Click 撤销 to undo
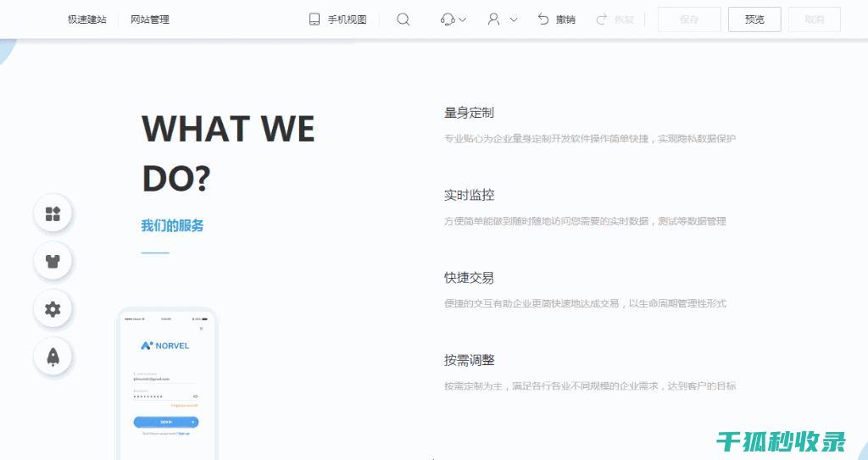 click(x=565, y=19)
